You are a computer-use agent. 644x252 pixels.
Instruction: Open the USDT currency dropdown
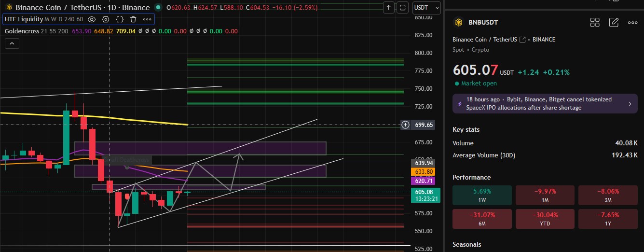pos(427,8)
